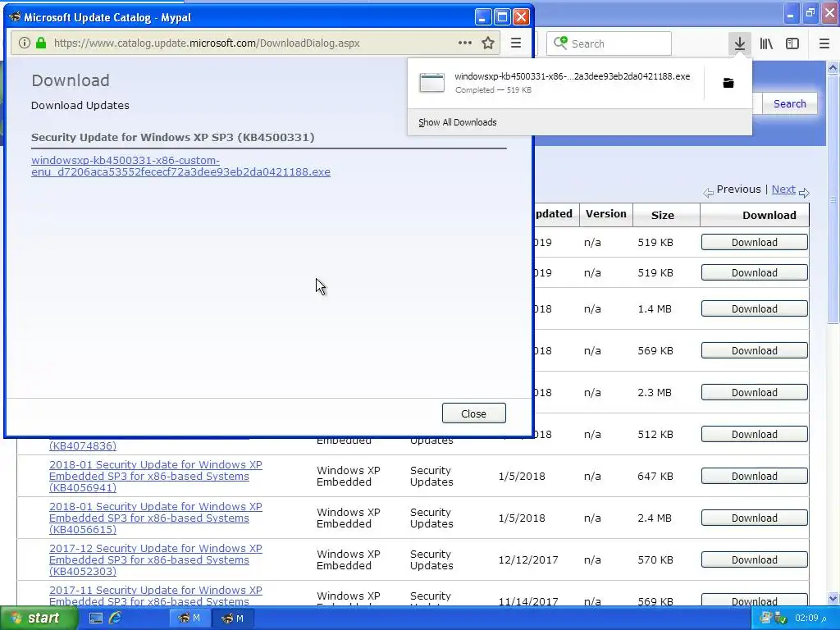This screenshot has width=840, height=630.
Task: Open containing folder for downloaded file
Action: [x=728, y=83]
